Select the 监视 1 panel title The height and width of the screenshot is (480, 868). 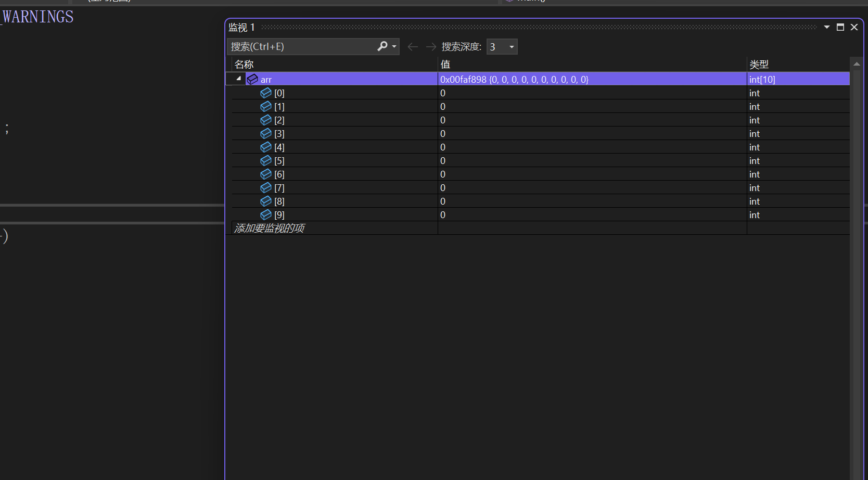(x=241, y=27)
